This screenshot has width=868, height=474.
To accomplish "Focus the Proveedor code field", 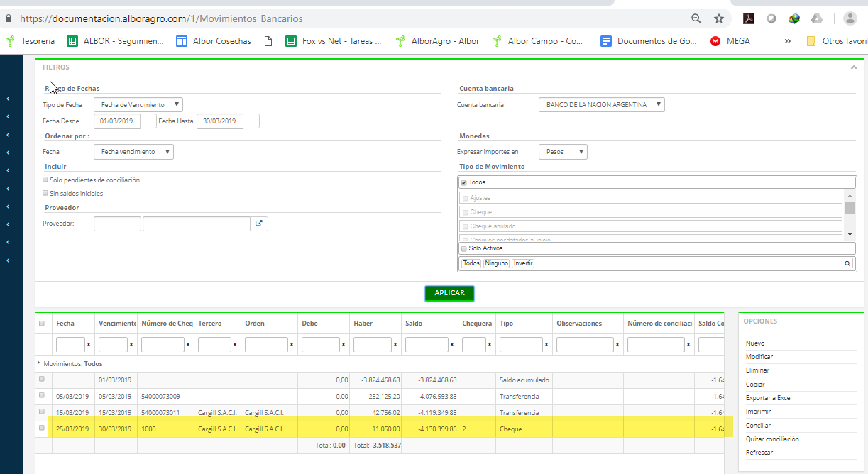I will (x=117, y=224).
